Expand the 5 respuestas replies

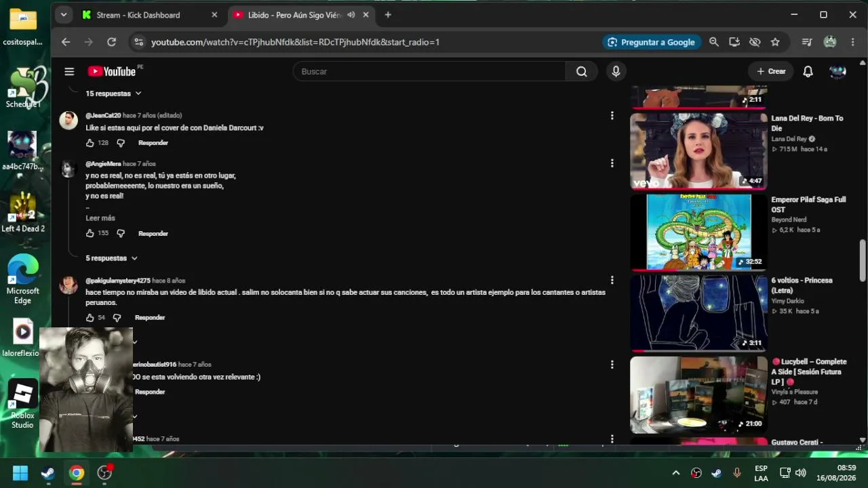111,258
